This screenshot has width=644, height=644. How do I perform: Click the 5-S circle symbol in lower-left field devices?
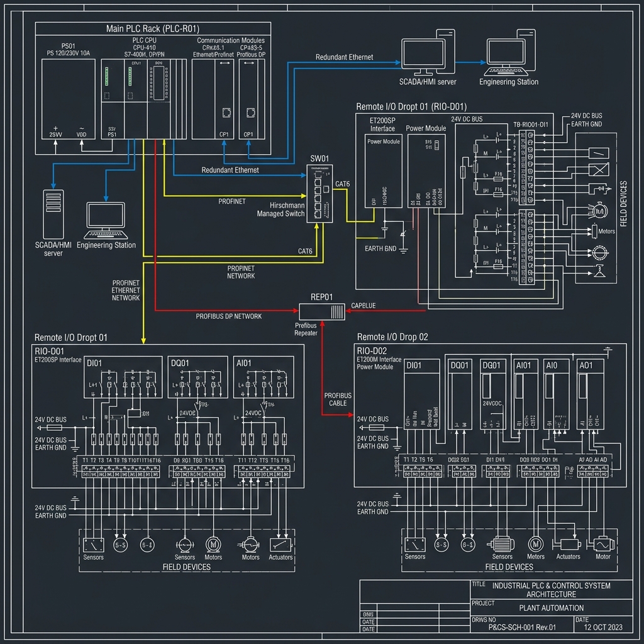pyautogui.click(x=120, y=545)
